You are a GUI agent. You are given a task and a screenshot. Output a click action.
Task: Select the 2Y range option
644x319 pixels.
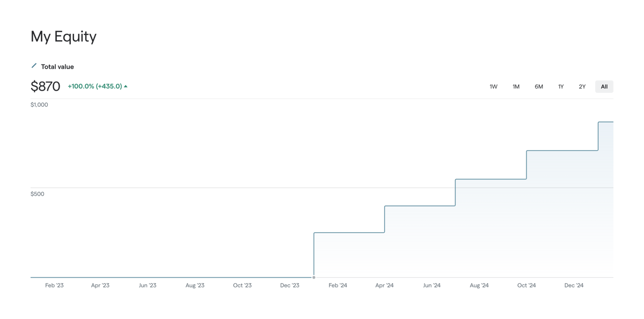point(582,86)
